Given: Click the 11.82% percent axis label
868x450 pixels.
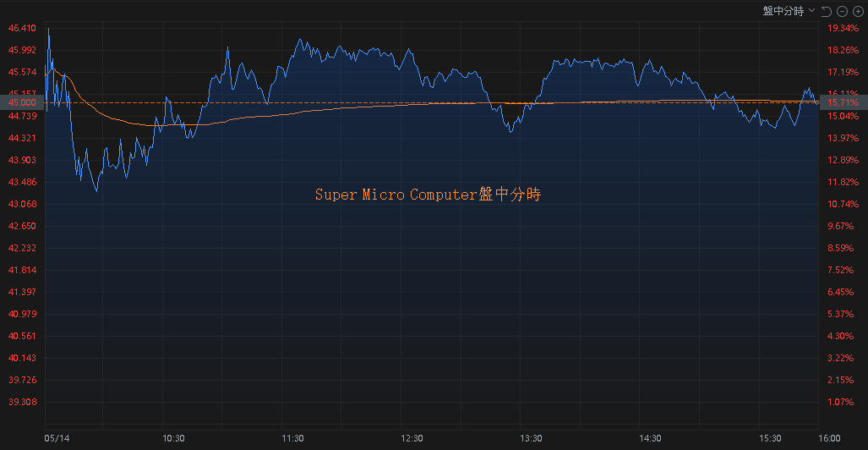Looking at the screenshot, I should click(843, 182).
